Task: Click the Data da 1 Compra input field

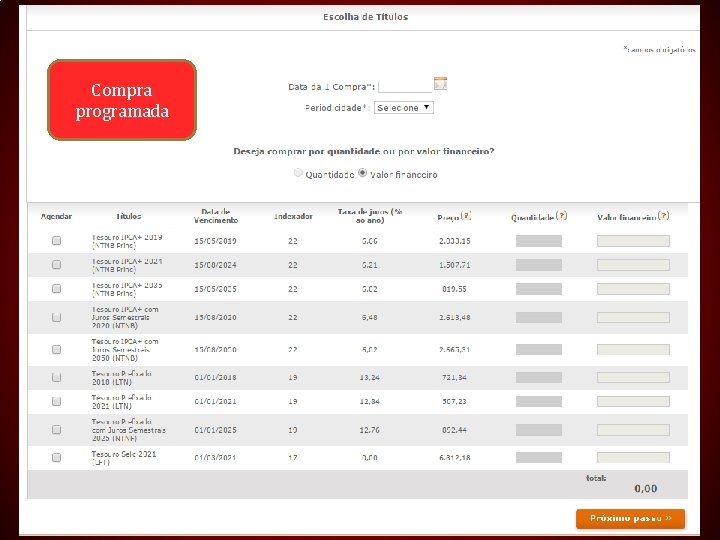Action: [x=405, y=86]
